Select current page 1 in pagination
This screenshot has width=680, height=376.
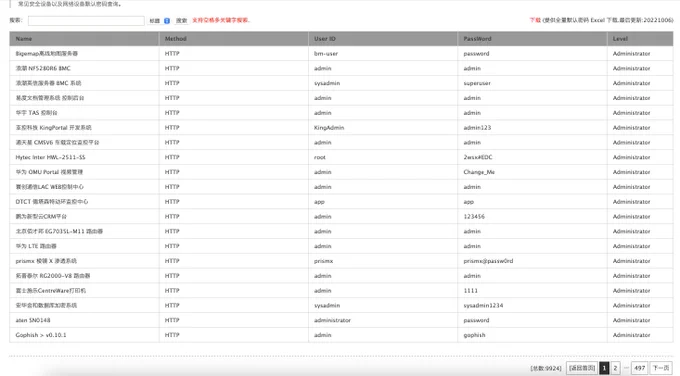pyautogui.click(x=604, y=368)
